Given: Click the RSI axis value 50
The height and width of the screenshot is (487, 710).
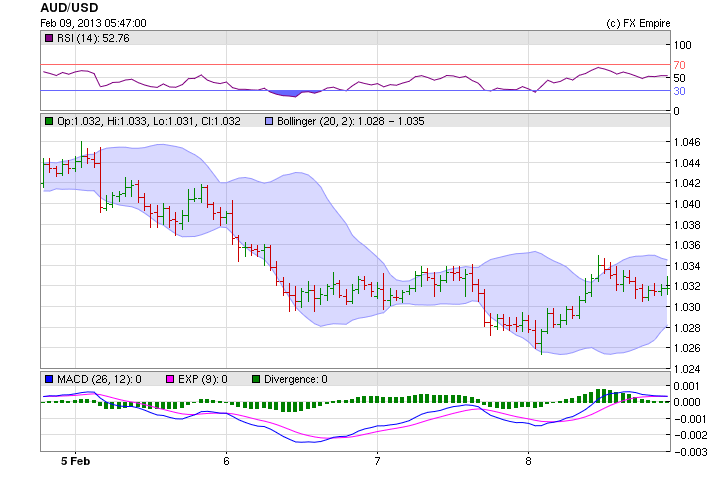Looking at the screenshot, I should pos(679,78).
